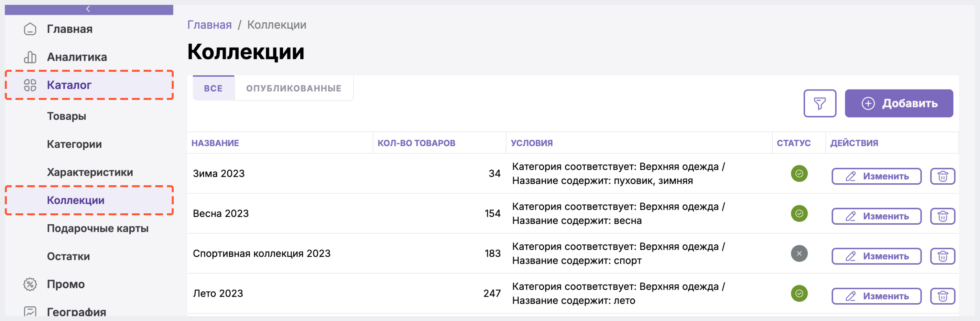The height and width of the screenshot is (321, 980).
Task: Click condition text containing пуховик, зимняя
Action: tap(602, 181)
